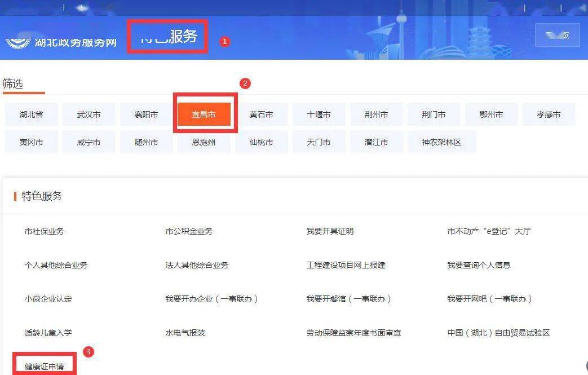The width and height of the screenshot is (588, 375).
Task: Select 襄阳市 city filter
Action: [x=146, y=114]
